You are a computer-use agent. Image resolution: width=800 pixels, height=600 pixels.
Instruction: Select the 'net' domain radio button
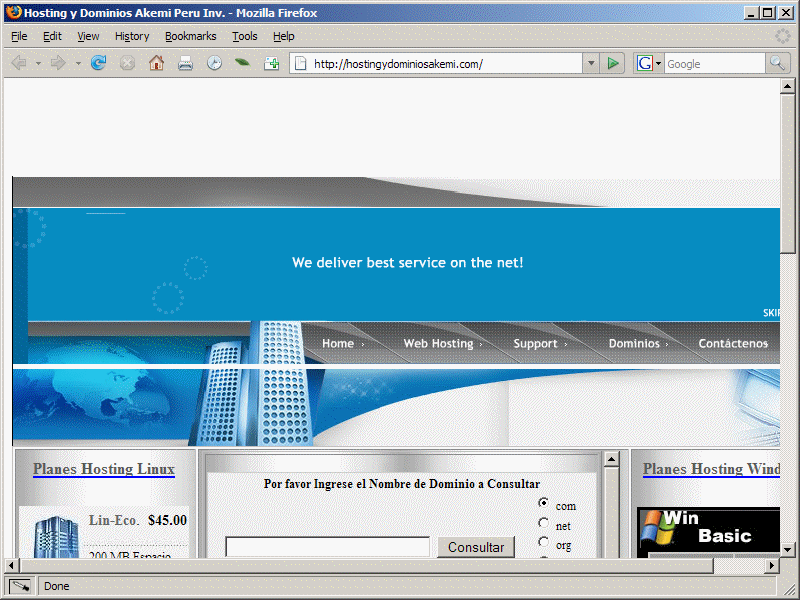(543, 523)
